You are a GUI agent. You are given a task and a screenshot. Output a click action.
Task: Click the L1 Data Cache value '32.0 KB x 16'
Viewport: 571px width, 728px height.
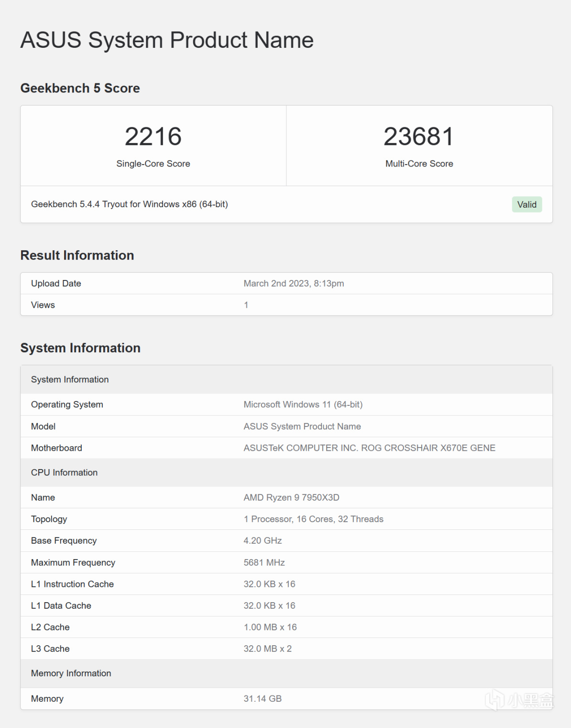point(269,605)
